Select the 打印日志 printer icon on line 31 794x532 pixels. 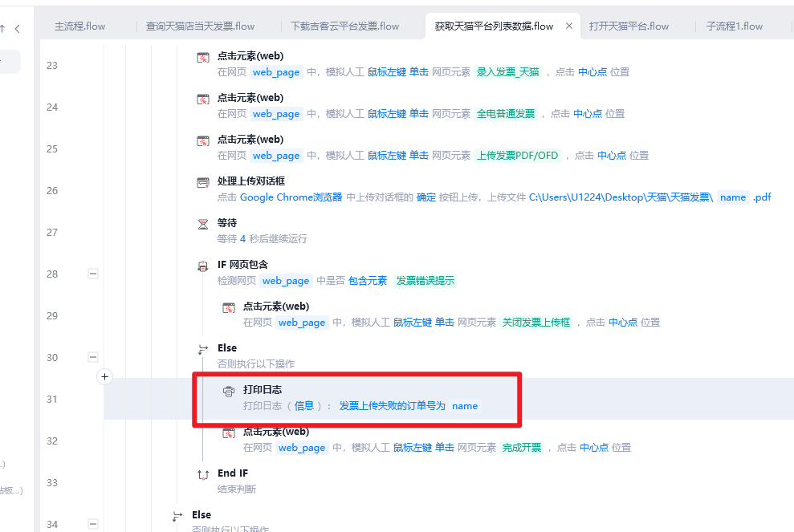point(229,392)
